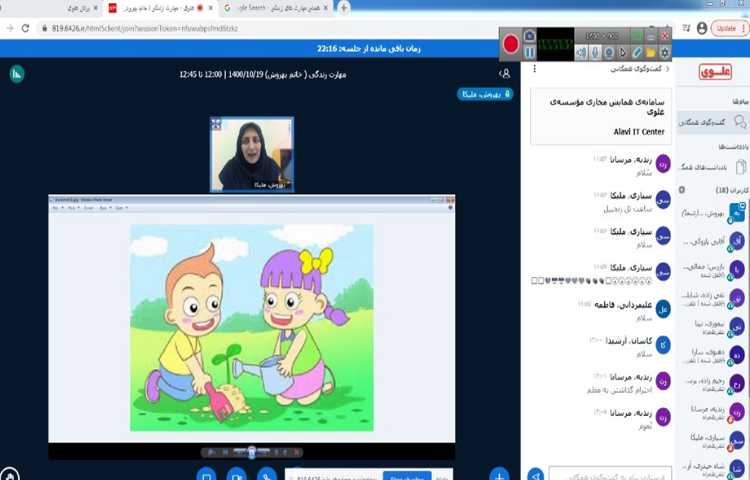This screenshot has height=480, width=750.
Task: Toggle screen share button at bottom
Action: click(206, 476)
